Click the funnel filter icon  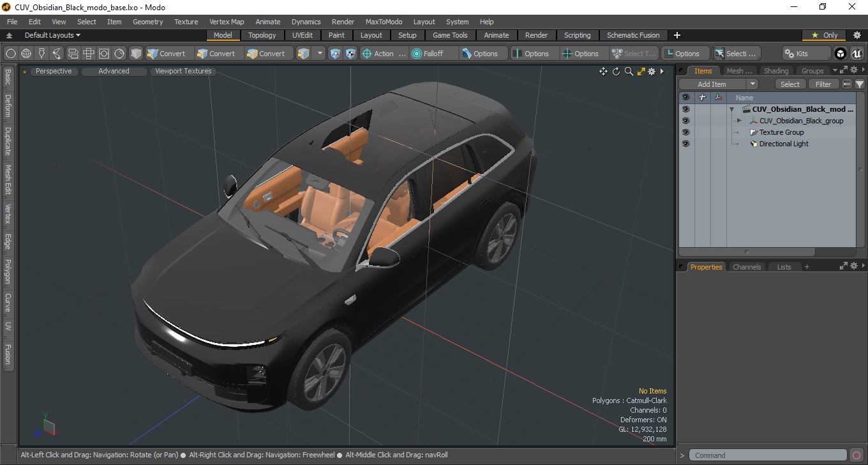(860, 84)
